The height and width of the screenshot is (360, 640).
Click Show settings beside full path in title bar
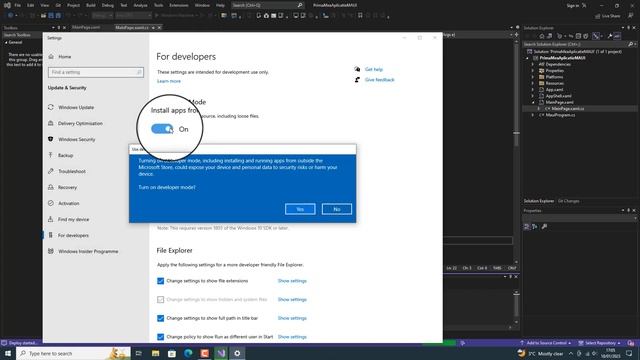pyautogui.click(x=292, y=318)
